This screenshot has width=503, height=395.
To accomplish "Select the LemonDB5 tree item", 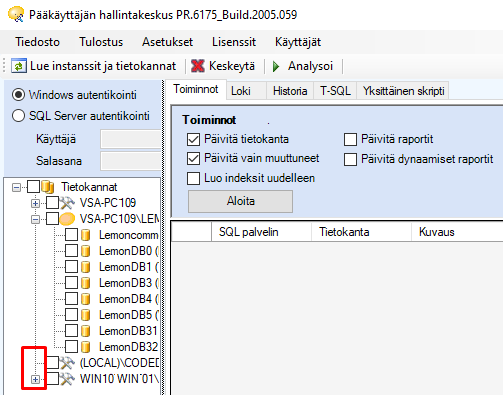I will point(128,315).
